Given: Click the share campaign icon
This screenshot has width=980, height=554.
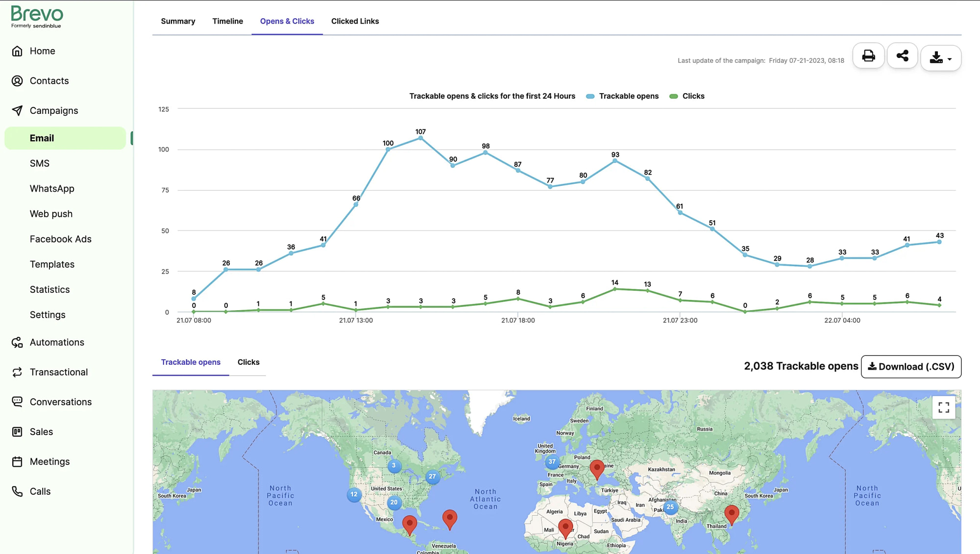Looking at the screenshot, I should 902,55.
